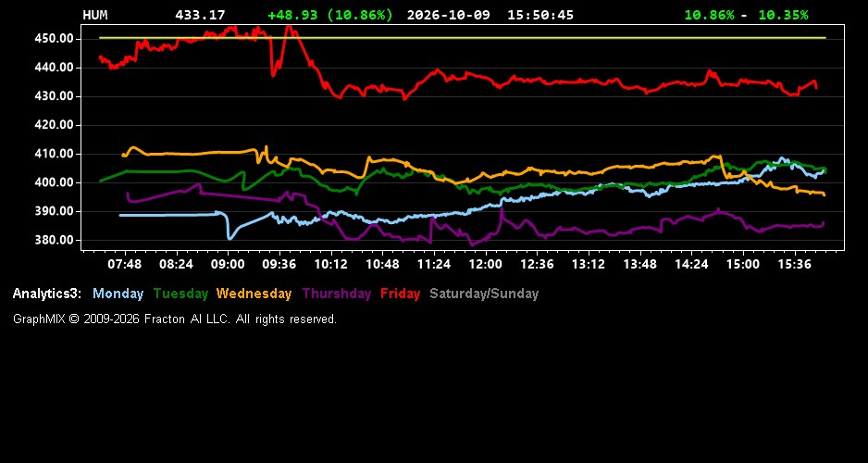Select the Thurshday legend label
Image resolution: width=868 pixels, height=463 pixels.
coord(337,294)
